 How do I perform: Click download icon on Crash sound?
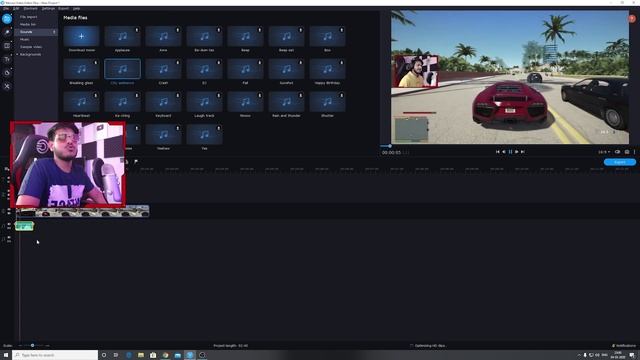[178, 62]
